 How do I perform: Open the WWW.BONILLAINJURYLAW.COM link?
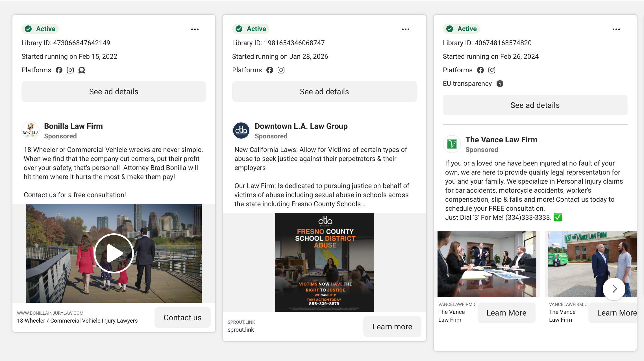tap(50, 313)
